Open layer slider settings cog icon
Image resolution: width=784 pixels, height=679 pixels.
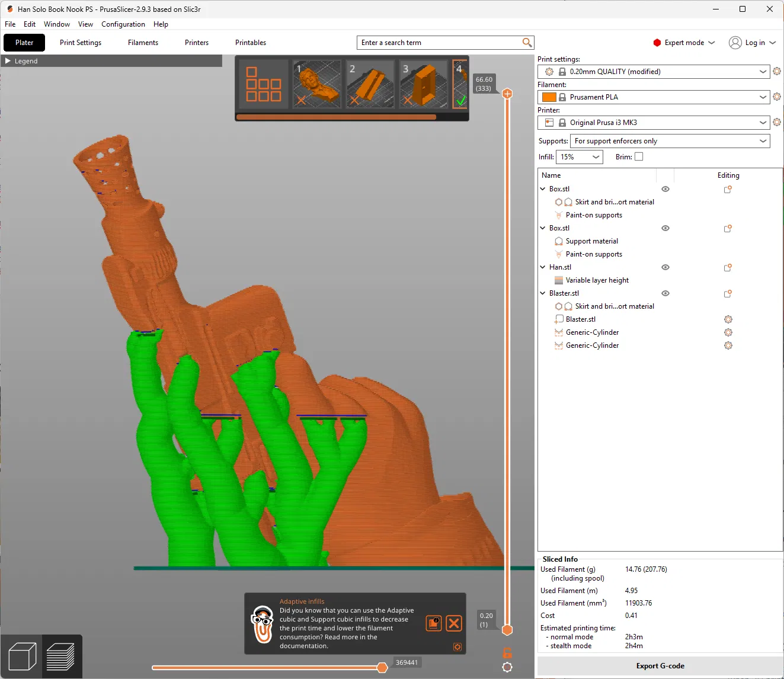507,667
